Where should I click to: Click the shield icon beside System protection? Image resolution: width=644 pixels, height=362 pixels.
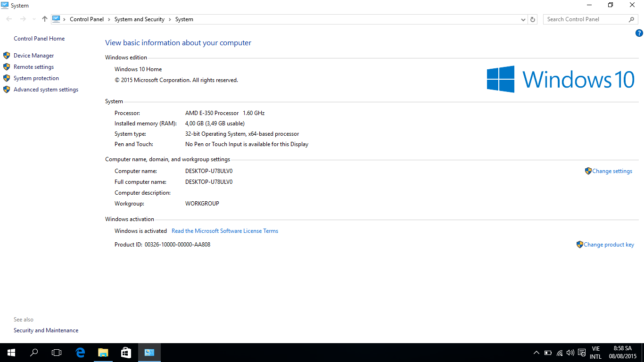click(7, 78)
